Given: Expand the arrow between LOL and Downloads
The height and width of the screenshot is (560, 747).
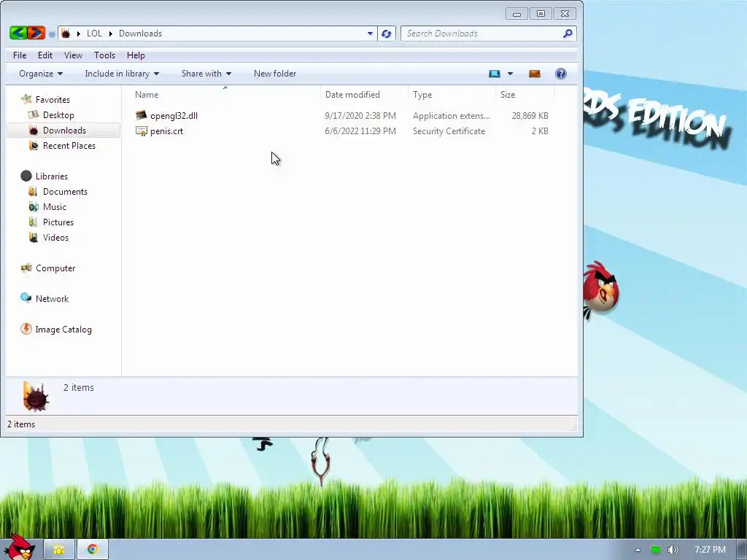Looking at the screenshot, I should (x=111, y=34).
